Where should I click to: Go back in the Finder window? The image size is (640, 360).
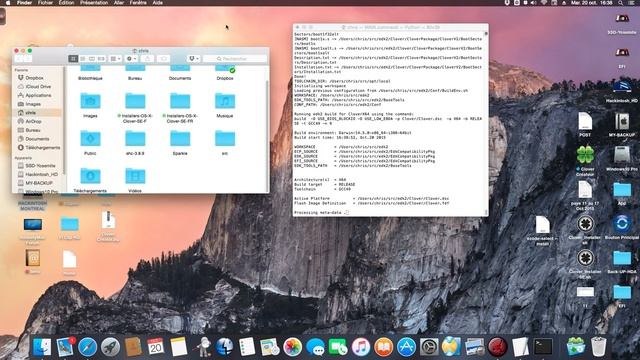[18, 59]
